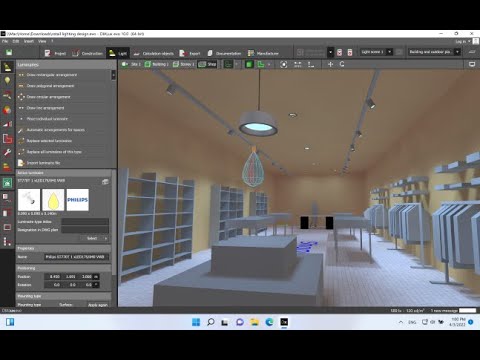Click the luminaire Name input field
Screen dimensions: 480x360
(x=77, y=257)
